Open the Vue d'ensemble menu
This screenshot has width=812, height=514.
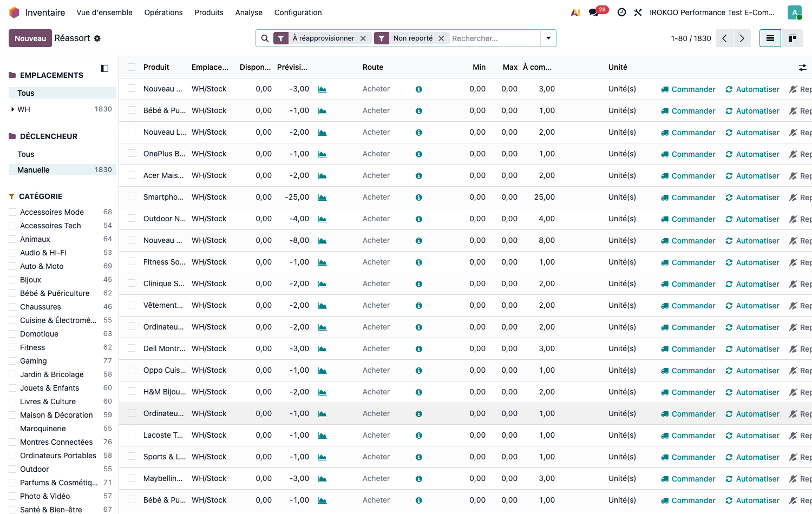(x=104, y=12)
